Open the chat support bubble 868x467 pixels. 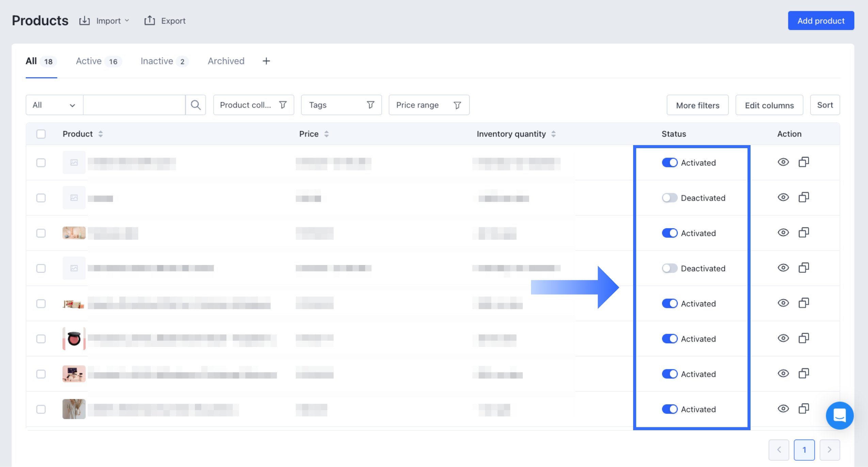(839, 415)
